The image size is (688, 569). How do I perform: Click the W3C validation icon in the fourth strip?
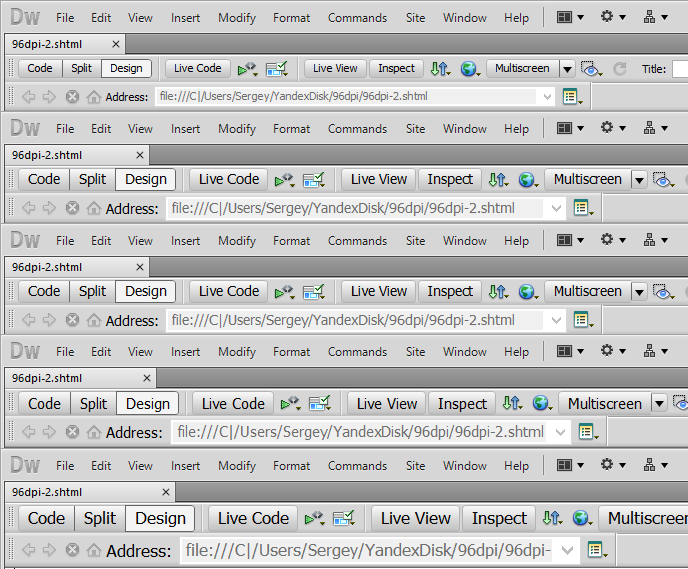pyautogui.click(x=319, y=404)
